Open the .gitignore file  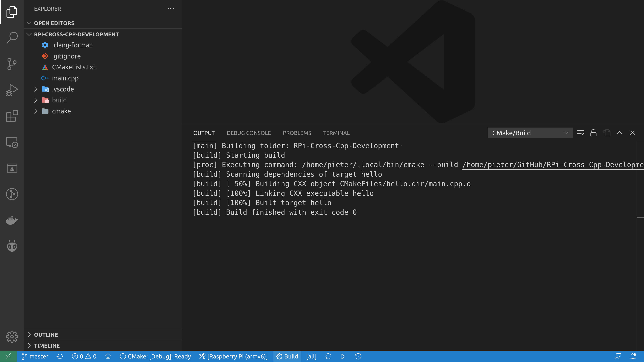(103, 56)
